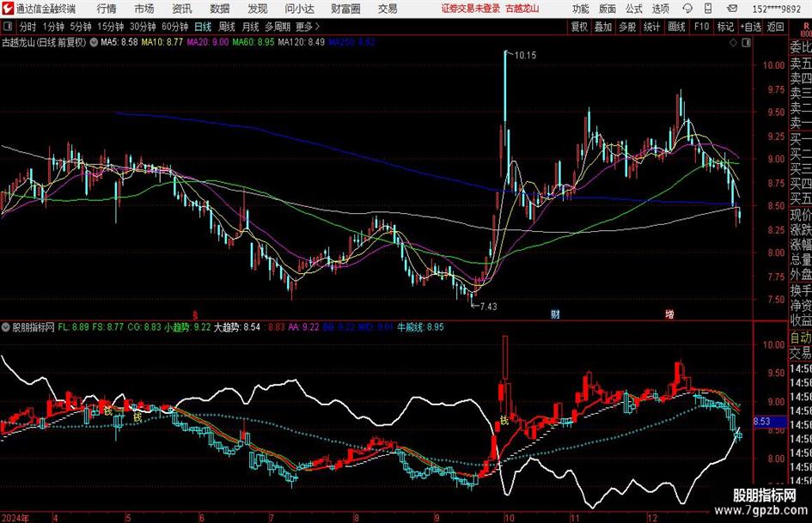Viewport: 812px width, 523px height.
Task: Toggle the side panel icon next to diamond
Action: (746, 42)
